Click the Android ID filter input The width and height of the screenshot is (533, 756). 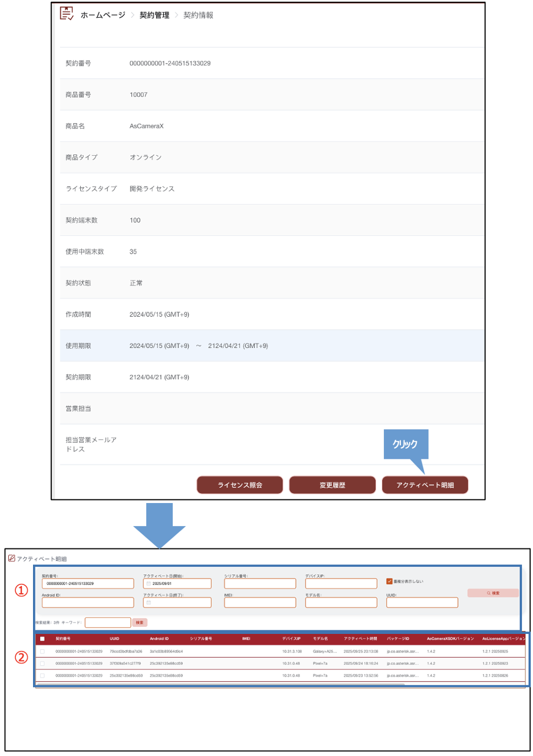tap(88, 603)
